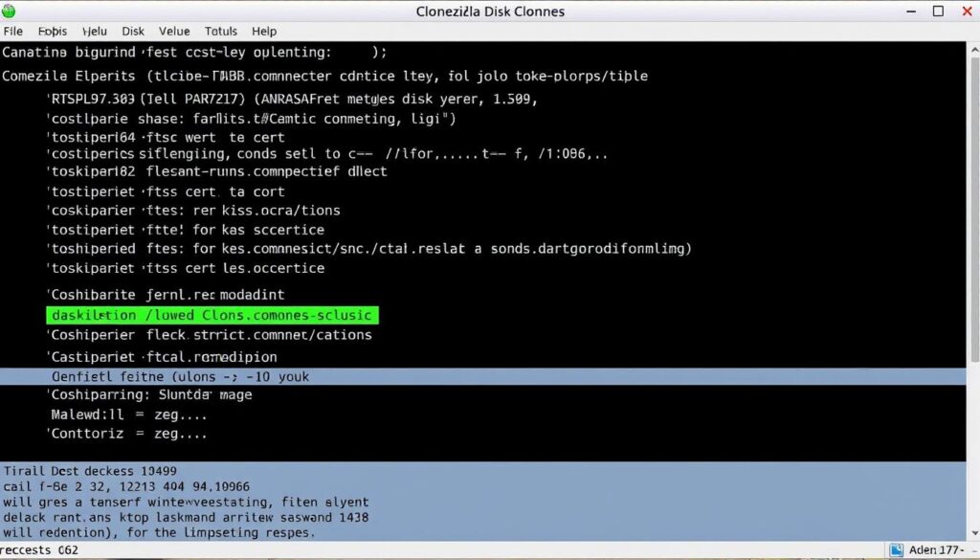Open the Velue menu
This screenshot has height=560, width=980.
pos(174,32)
